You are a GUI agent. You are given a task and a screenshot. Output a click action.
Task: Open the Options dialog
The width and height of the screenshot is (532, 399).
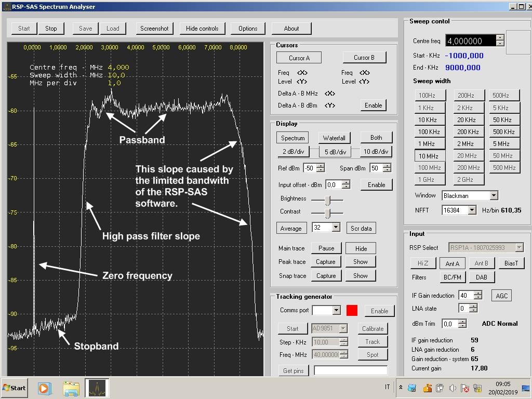[x=248, y=29]
